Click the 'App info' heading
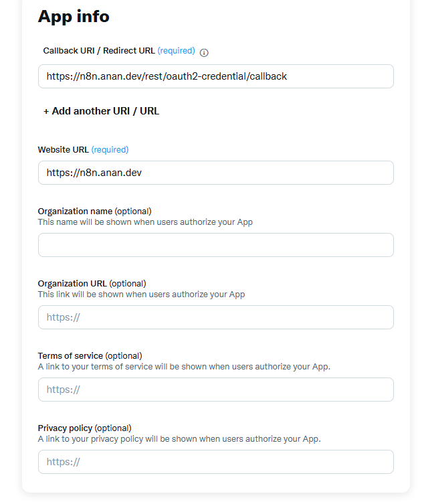424x504 pixels. click(74, 16)
